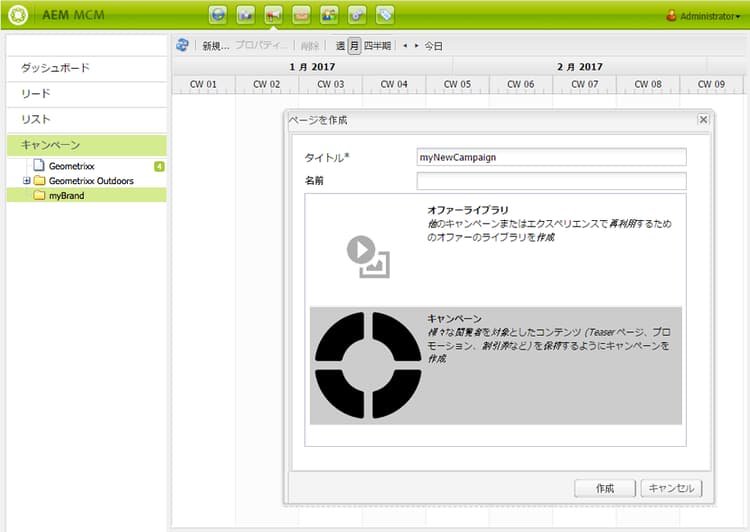
Task: Expand the Geometrixx Outdoors tree node
Action: pyautogui.click(x=27, y=180)
